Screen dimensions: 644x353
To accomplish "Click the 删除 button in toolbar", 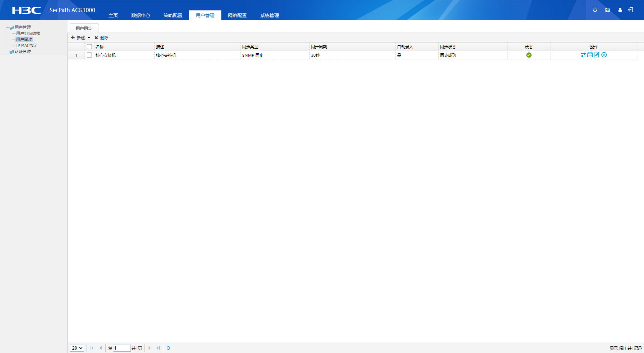I will (101, 38).
